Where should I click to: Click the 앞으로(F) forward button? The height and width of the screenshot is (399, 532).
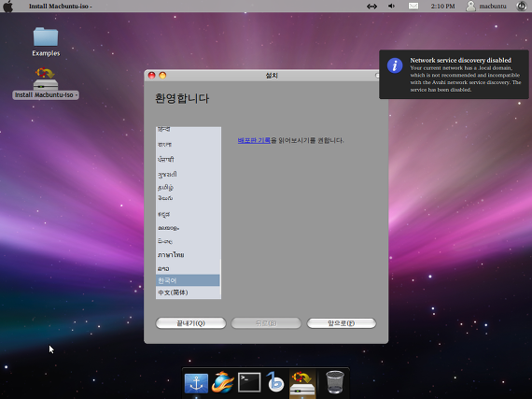tap(342, 323)
